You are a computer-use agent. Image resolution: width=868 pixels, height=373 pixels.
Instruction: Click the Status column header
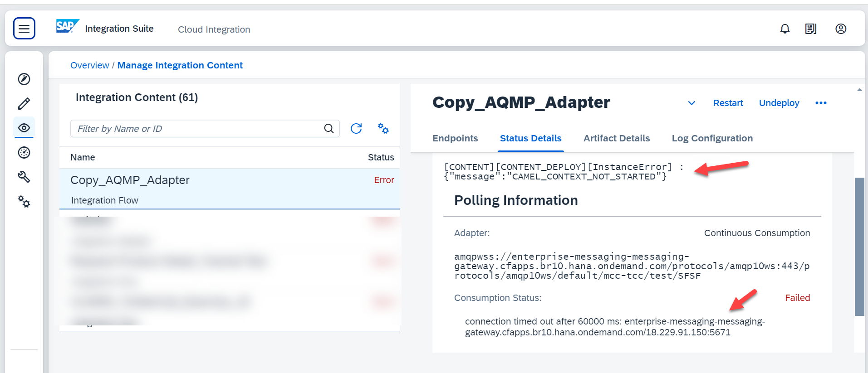pyautogui.click(x=381, y=157)
